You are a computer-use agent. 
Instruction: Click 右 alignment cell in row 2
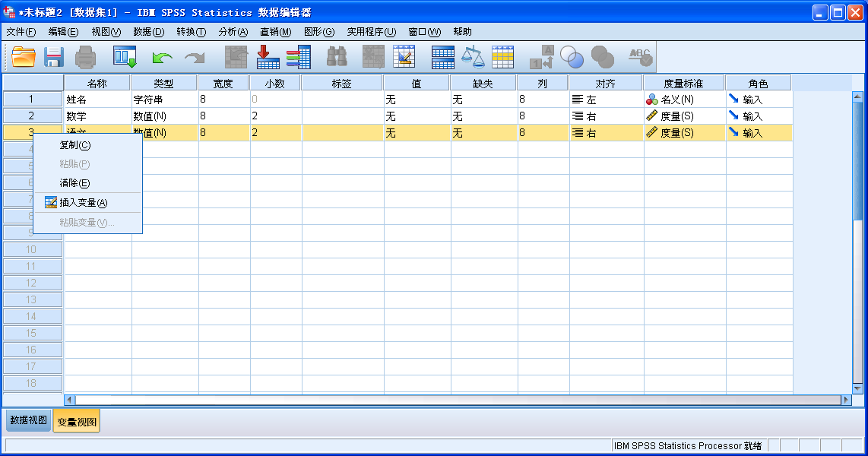click(x=607, y=116)
